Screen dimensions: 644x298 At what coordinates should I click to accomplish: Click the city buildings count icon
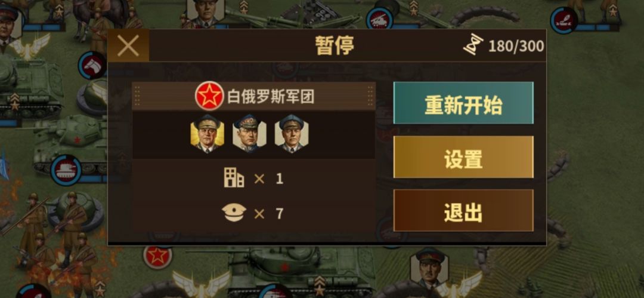(234, 178)
